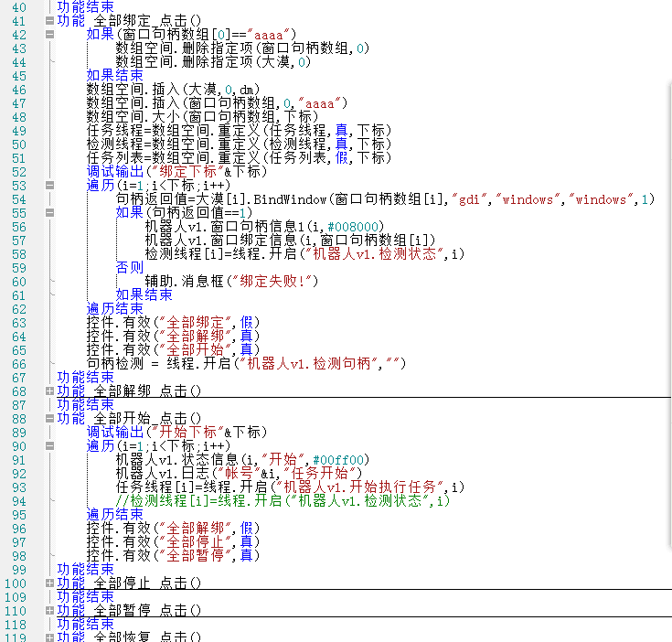Click 句柄检测 variable in line 66
Image resolution: width=672 pixels, height=642 pixels.
tap(115, 364)
